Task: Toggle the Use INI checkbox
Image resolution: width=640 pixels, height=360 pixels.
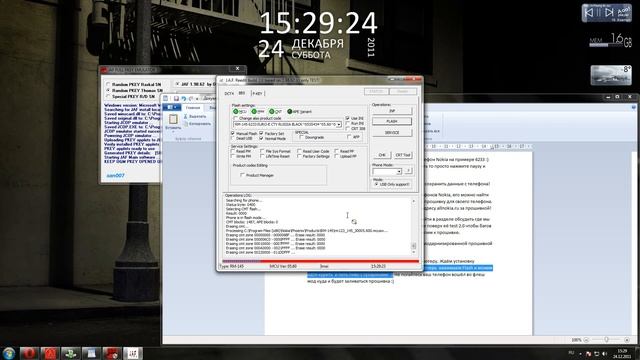Action: (347, 118)
